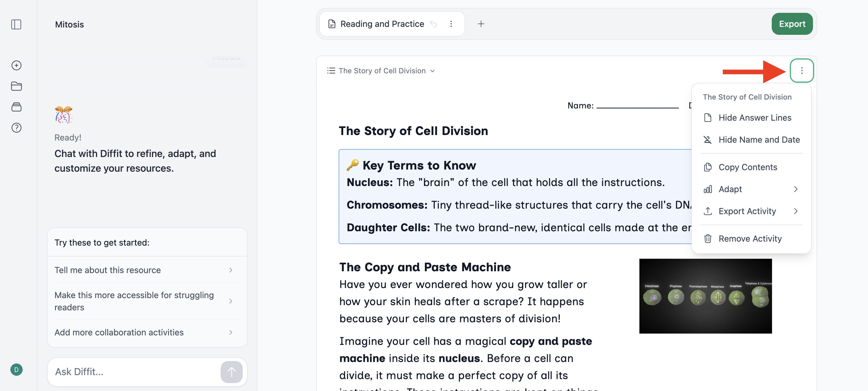Open the folder icon in sidebar

(16, 86)
